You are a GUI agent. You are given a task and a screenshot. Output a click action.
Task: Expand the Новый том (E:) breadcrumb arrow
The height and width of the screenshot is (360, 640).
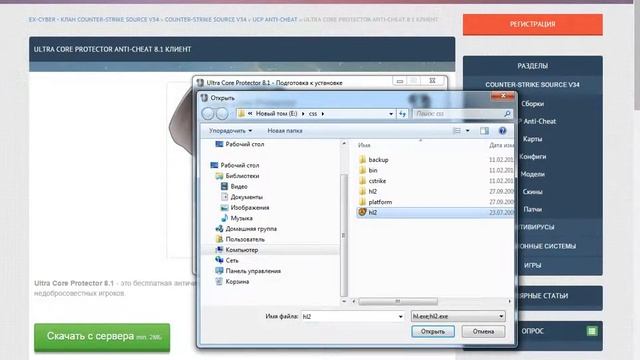click(303, 114)
